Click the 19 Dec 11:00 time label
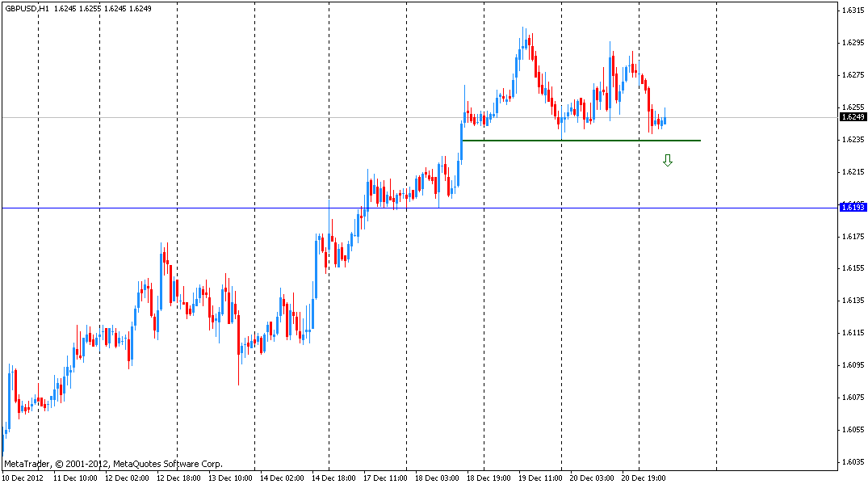 click(x=540, y=478)
